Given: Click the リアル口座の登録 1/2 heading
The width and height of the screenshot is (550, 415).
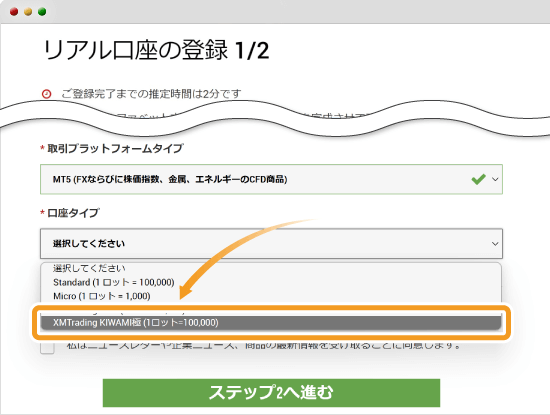Looking at the screenshot, I should (x=156, y=50).
